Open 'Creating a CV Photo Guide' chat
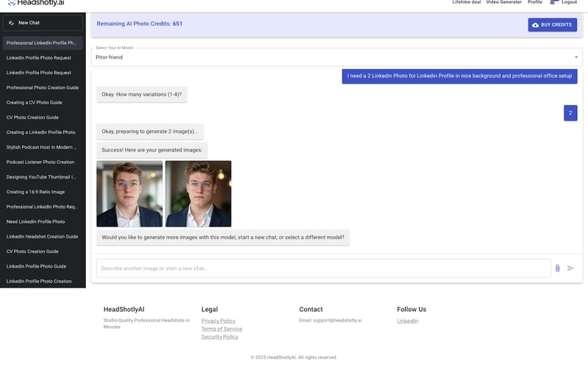Image resolution: width=588 pixels, height=368 pixels. [x=43, y=102]
